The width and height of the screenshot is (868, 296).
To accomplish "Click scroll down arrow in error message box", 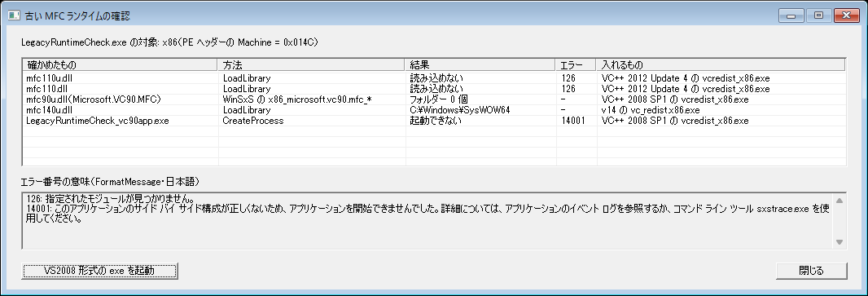I will pyautogui.click(x=839, y=241).
